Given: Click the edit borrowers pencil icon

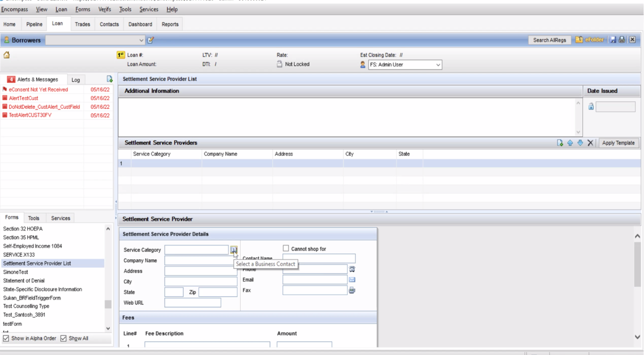Looking at the screenshot, I should click(151, 40).
